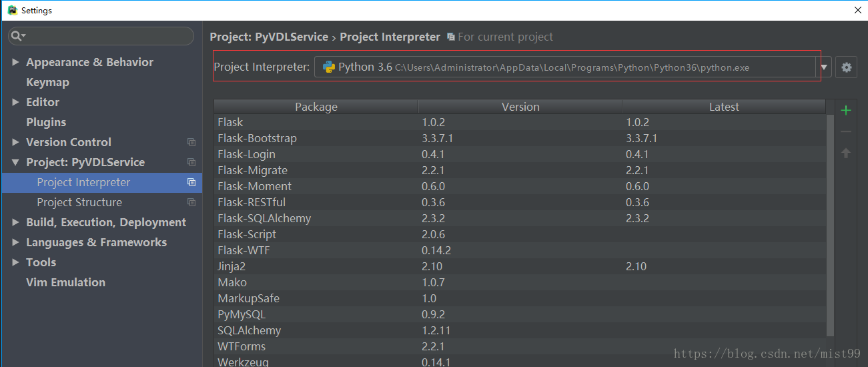Click the Latest column header
The height and width of the screenshot is (367, 868).
(724, 107)
